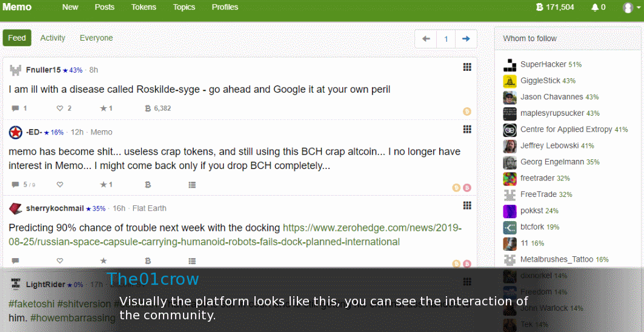644x332 pixels.
Task: Open the Metalbrushes_Tattoo profile link
Action: coord(557,259)
